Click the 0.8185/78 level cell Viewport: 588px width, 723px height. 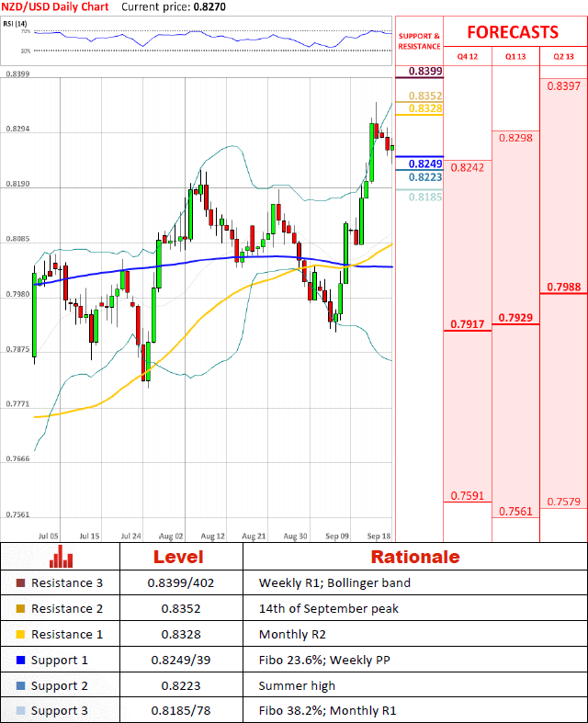click(181, 710)
